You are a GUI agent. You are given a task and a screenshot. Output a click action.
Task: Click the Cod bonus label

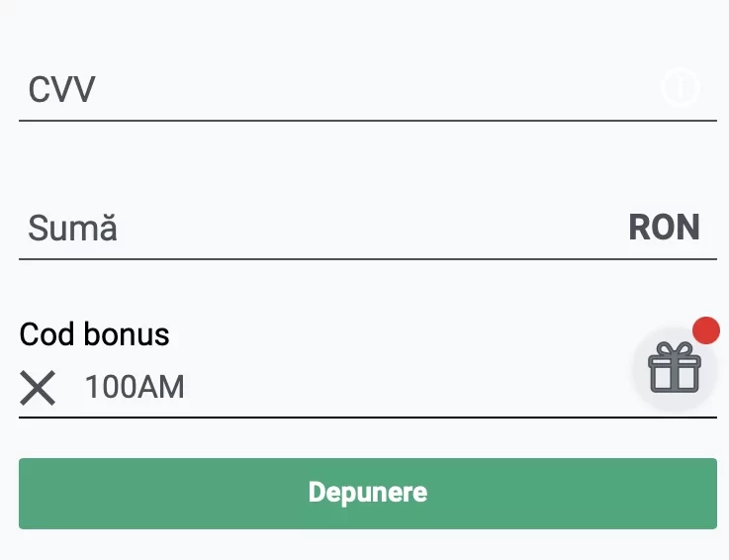pos(94,334)
